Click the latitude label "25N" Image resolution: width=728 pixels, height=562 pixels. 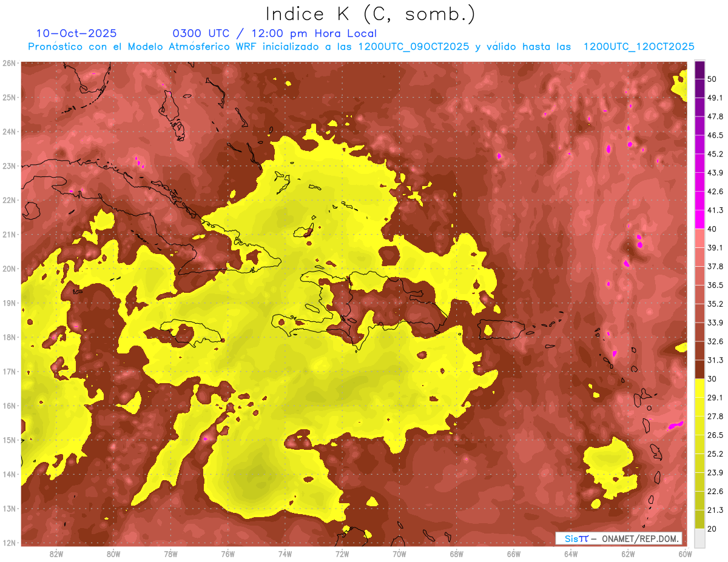(9, 97)
